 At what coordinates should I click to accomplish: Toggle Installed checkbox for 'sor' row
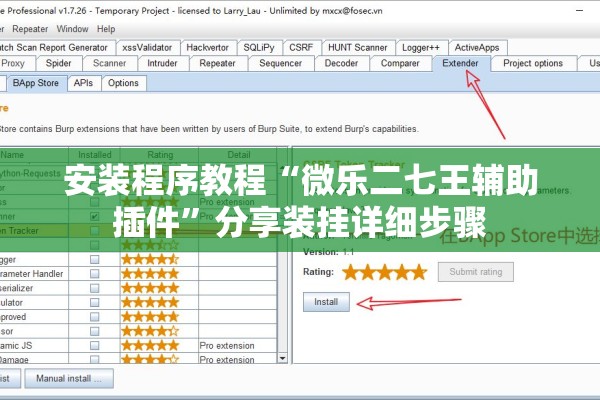coord(95,331)
